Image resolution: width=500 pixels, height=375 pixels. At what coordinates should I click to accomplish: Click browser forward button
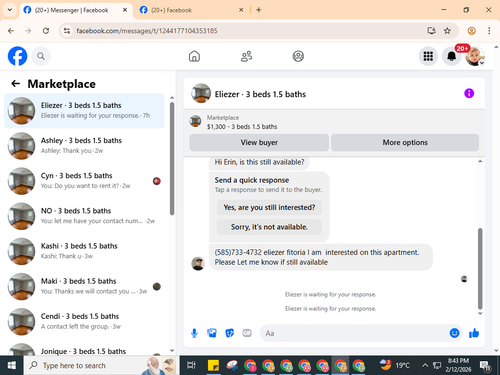coord(28,31)
